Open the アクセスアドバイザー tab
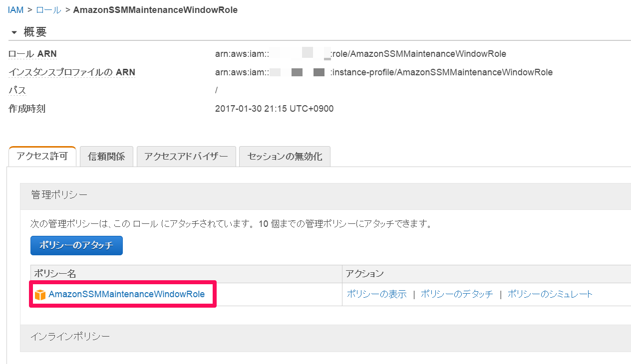 186,156
